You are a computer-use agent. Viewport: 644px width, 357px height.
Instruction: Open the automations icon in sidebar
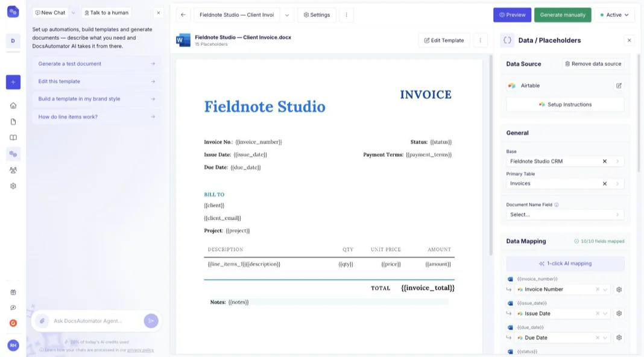point(13,154)
